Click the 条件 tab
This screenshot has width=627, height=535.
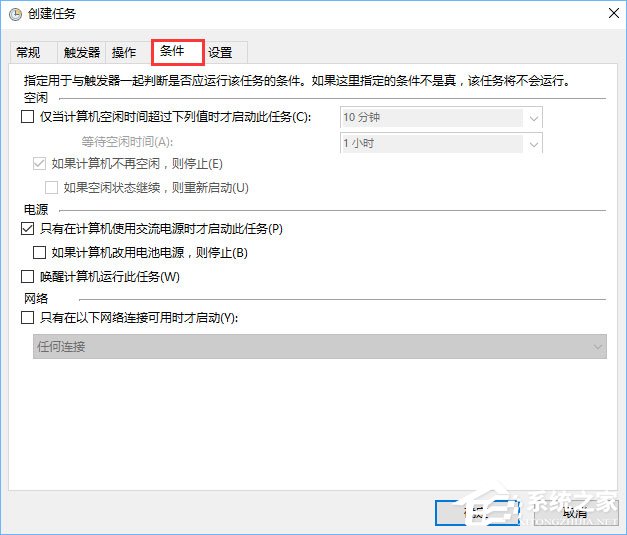(x=178, y=52)
